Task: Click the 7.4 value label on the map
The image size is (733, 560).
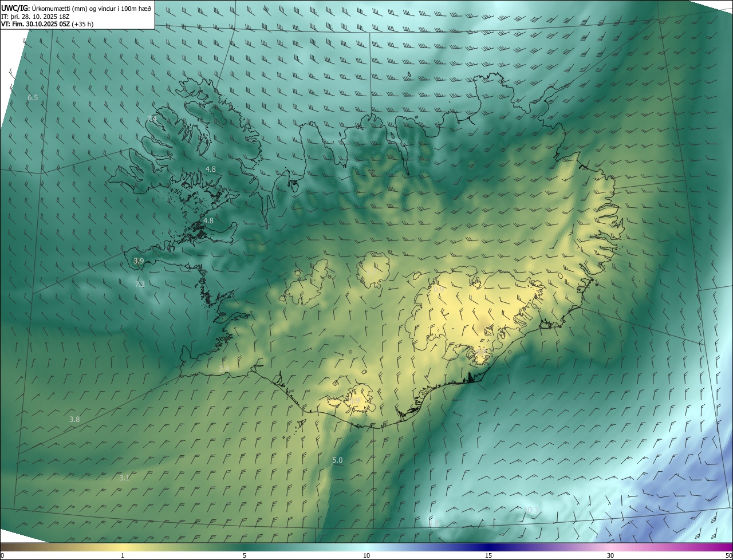Action: click(x=152, y=119)
